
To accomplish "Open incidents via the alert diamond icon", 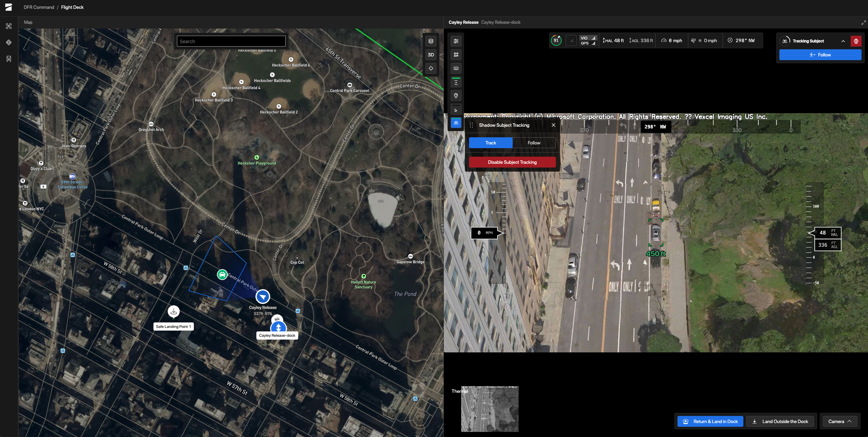I will pyautogui.click(x=9, y=42).
